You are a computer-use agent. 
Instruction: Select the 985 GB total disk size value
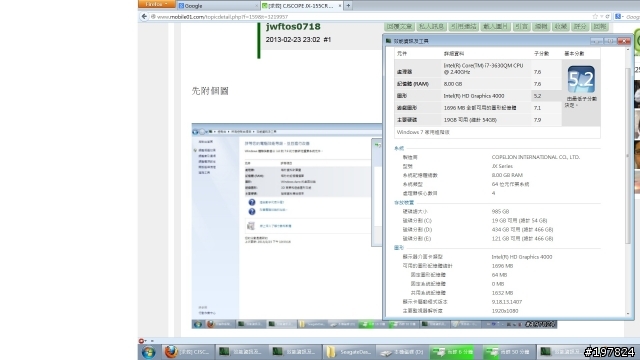(x=500, y=211)
